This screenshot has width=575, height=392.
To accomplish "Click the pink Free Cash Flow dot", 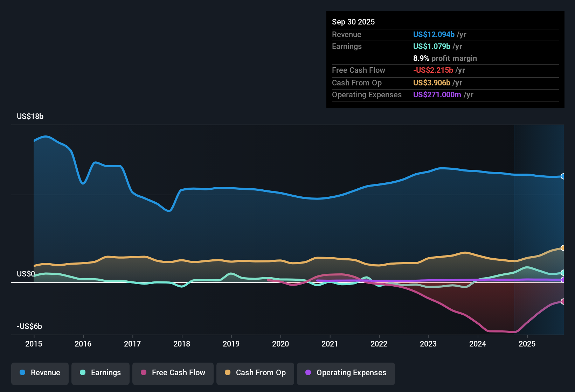I will click(144, 373).
